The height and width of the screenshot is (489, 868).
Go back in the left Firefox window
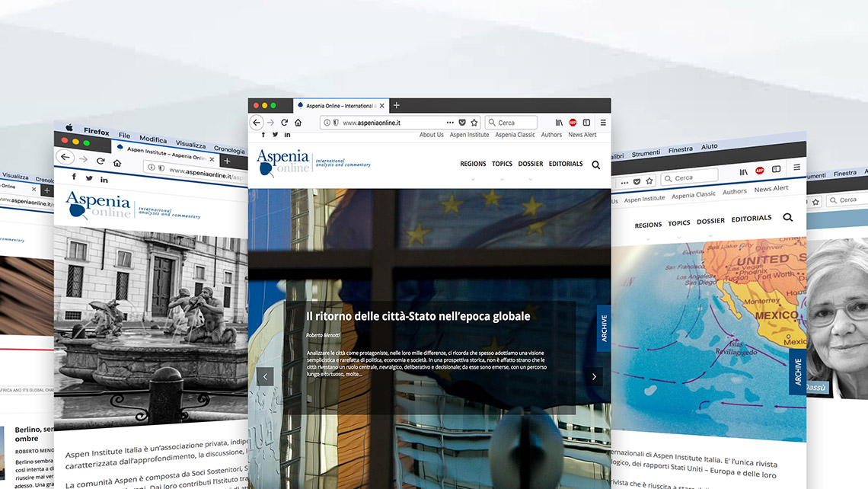[x=65, y=157]
